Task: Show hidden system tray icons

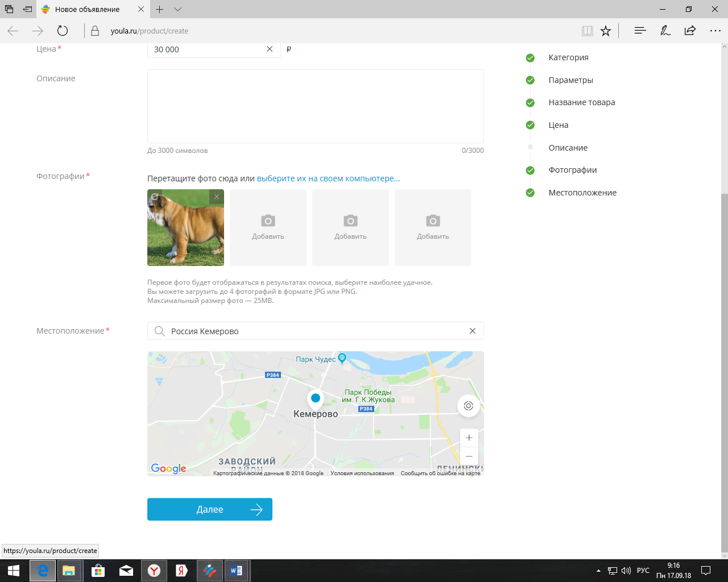Action: coord(598,571)
